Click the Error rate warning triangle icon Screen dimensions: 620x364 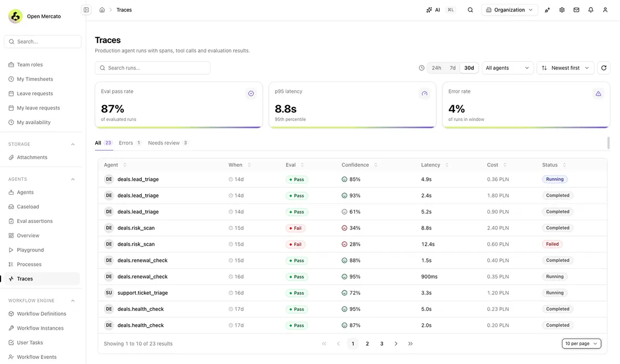pyautogui.click(x=598, y=93)
